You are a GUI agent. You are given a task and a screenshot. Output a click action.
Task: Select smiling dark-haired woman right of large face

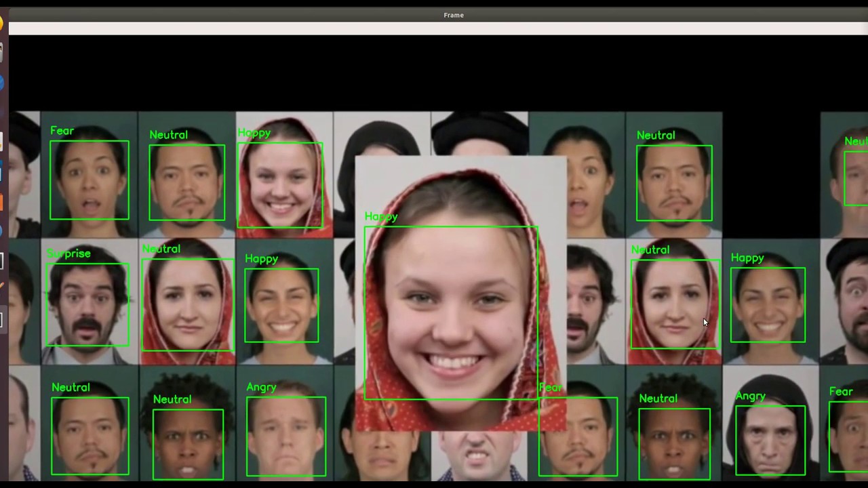click(x=768, y=305)
